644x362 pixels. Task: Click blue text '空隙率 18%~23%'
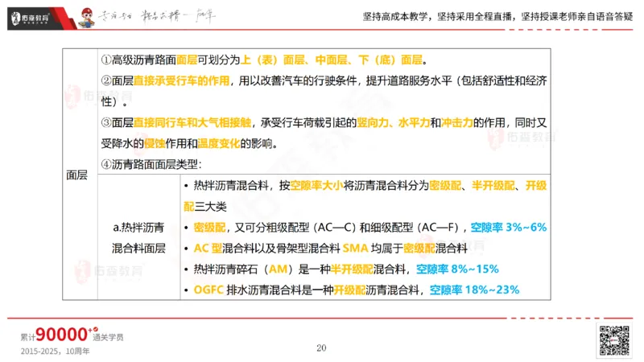pyautogui.click(x=474, y=290)
